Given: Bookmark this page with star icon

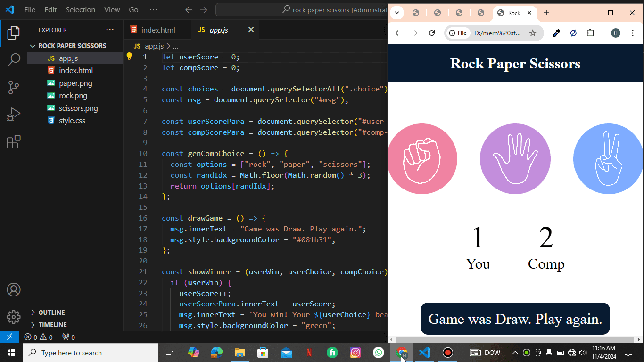Looking at the screenshot, I should click(x=533, y=33).
